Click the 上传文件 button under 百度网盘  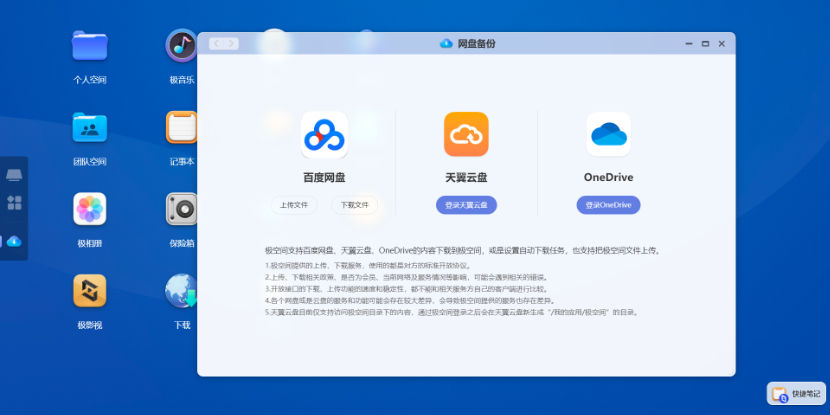pyautogui.click(x=294, y=205)
